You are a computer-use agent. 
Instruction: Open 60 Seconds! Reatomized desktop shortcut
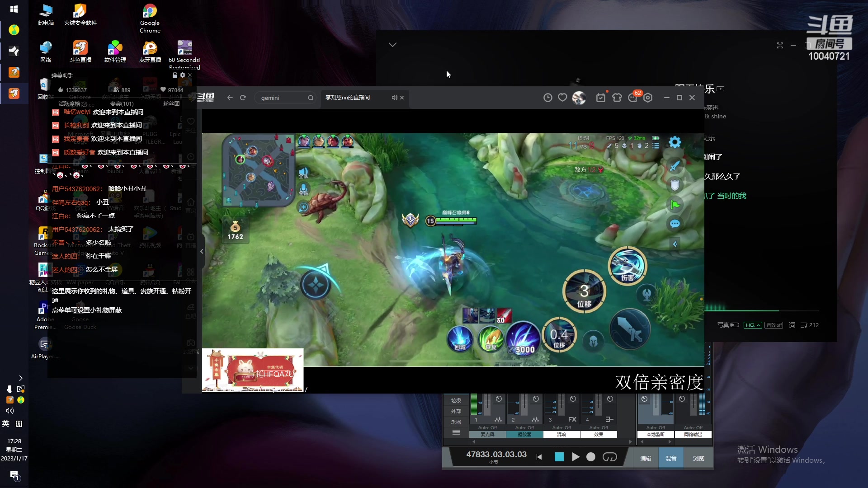pyautogui.click(x=184, y=54)
